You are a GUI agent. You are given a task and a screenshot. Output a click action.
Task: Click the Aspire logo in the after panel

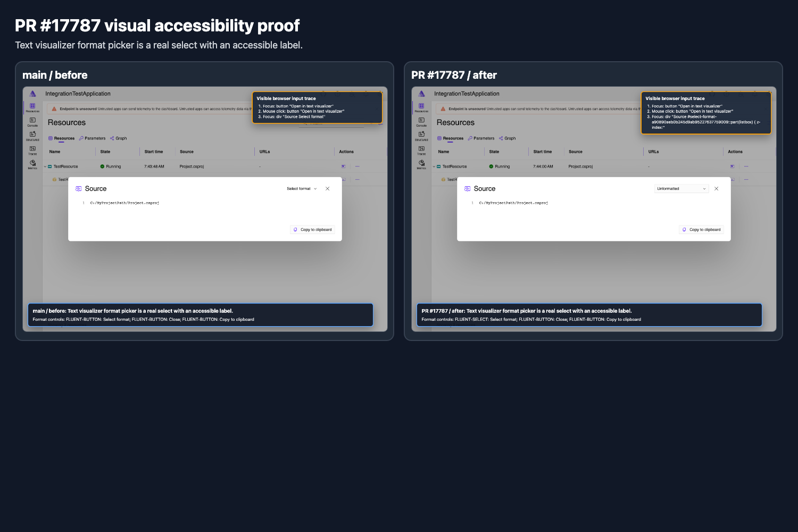coord(421,94)
